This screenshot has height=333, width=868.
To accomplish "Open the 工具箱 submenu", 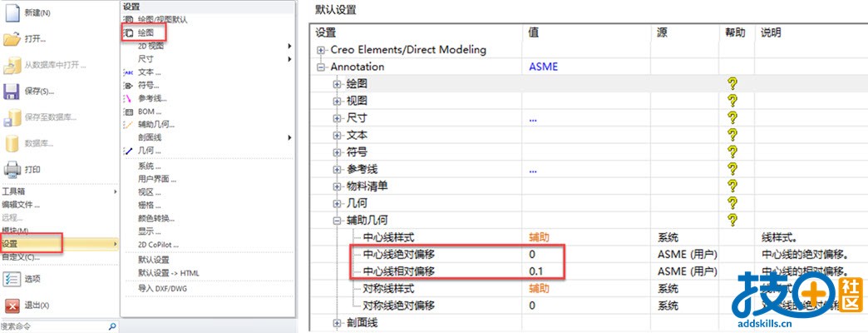I will 59,191.
